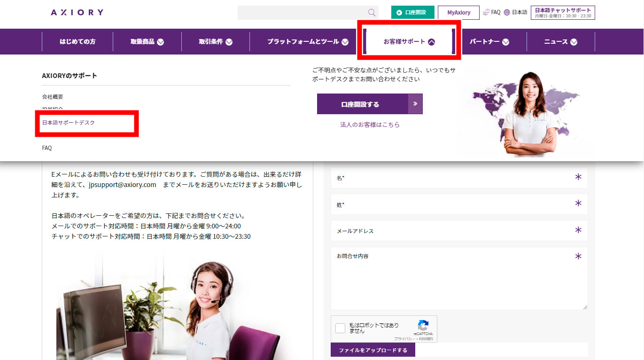The image size is (644, 360).
Task: Open プラットフォームとツール menu label
Action: pos(303,41)
